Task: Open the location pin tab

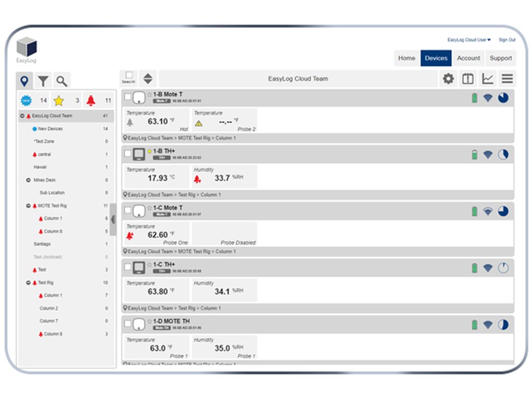Action: tap(24, 81)
